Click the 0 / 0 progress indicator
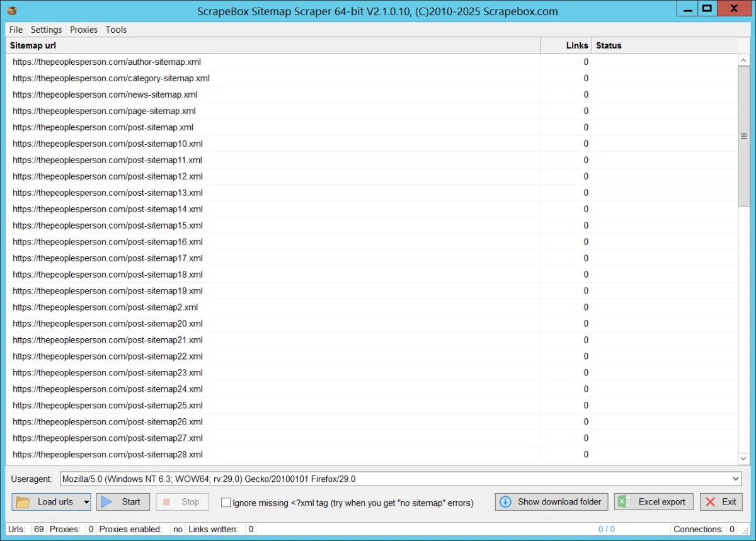The width and height of the screenshot is (756, 541). tap(606, 529)
